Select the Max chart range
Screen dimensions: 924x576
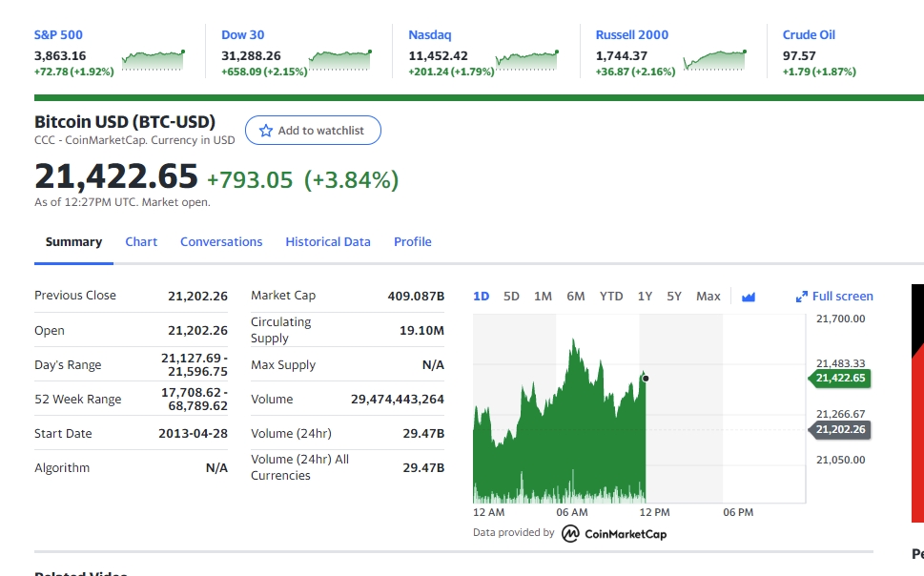click(x=708, y=296)
